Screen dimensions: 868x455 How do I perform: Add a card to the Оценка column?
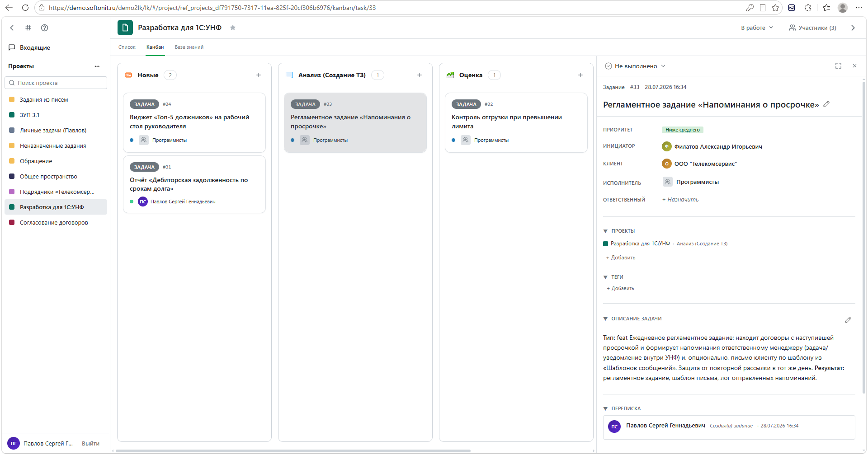coord(580,75)
